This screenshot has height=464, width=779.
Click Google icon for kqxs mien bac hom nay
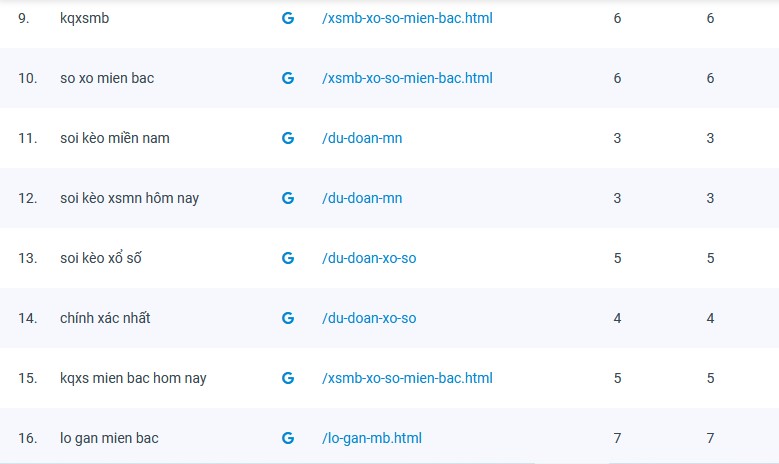(x=288, y=378)
